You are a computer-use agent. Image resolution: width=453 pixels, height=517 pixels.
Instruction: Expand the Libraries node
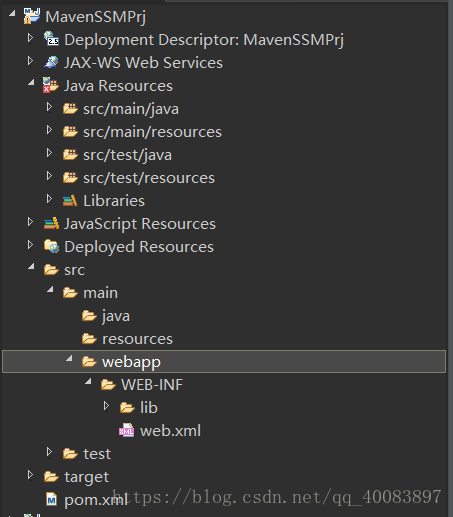pos(49,199)
